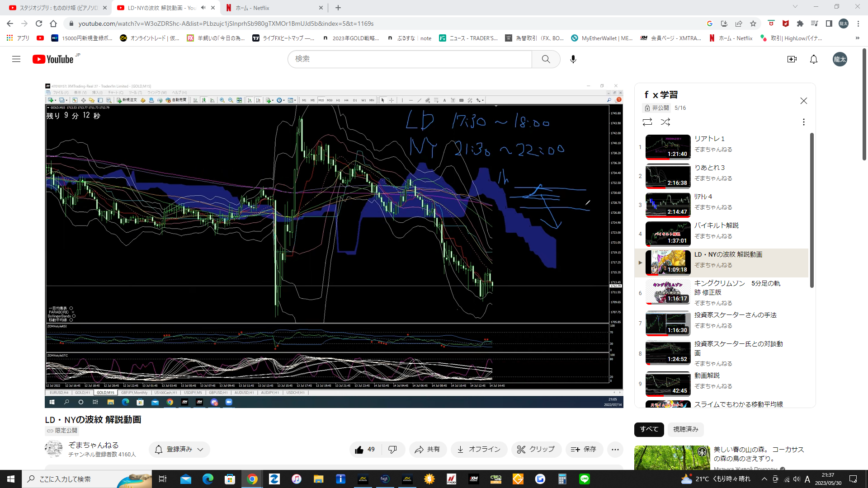Open the hamburger guide menu
The image size is (868, 488).
tap(16, 59)
